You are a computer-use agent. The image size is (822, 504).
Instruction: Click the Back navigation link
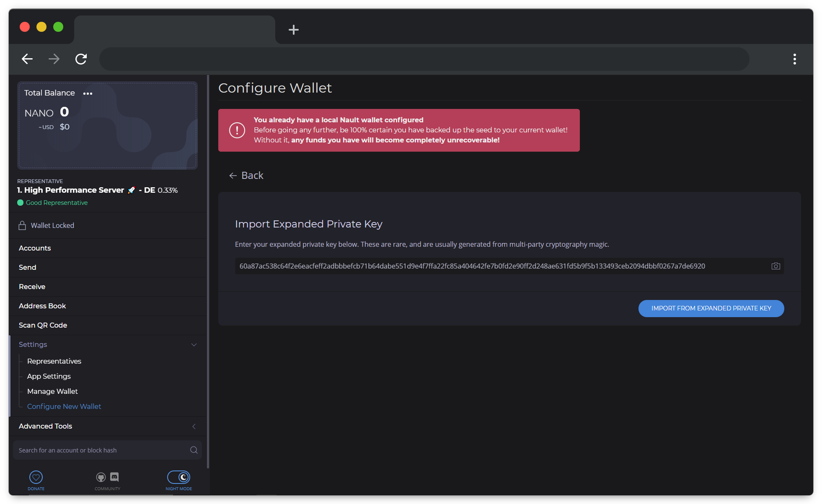tap(246, 175)
